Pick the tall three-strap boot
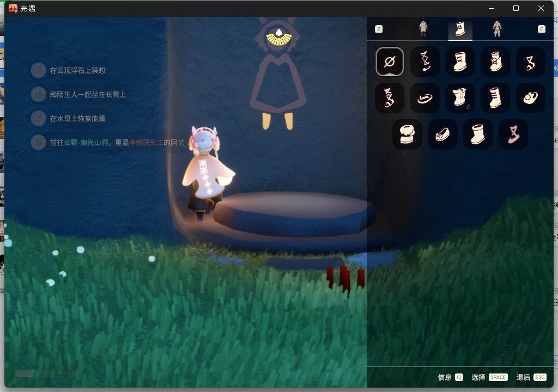 [x=495, y=98]
